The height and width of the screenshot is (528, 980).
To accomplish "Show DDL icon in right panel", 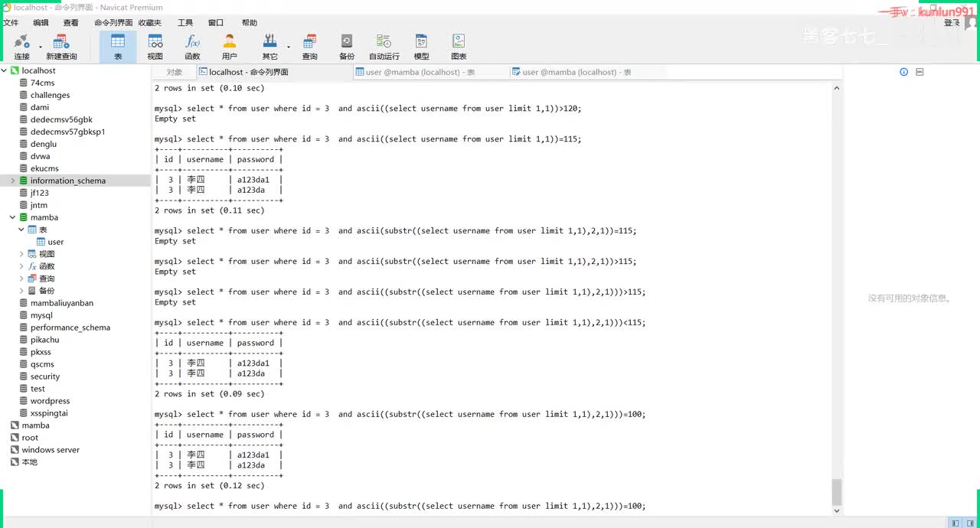I will pyautogui.click(x=920, y=72).
